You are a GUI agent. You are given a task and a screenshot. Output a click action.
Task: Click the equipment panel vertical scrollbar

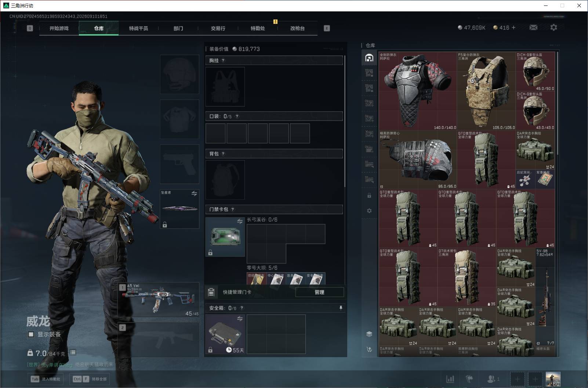pos(345,121)
